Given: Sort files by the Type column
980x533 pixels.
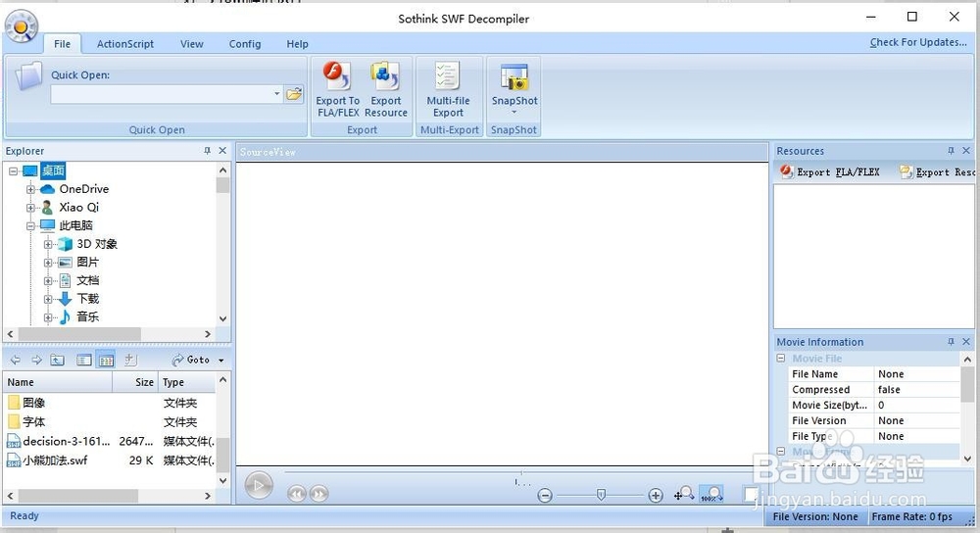Looking at the screenshot, I should click(186, 382).
